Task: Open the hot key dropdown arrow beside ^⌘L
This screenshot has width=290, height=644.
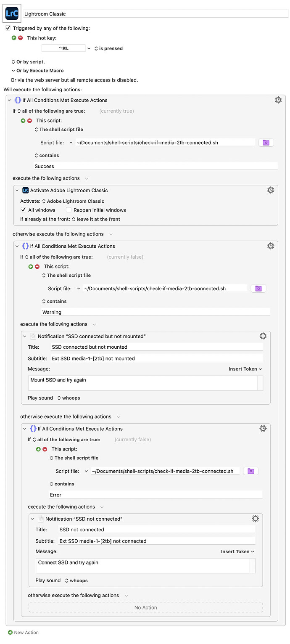Action: tap(89, 48)
